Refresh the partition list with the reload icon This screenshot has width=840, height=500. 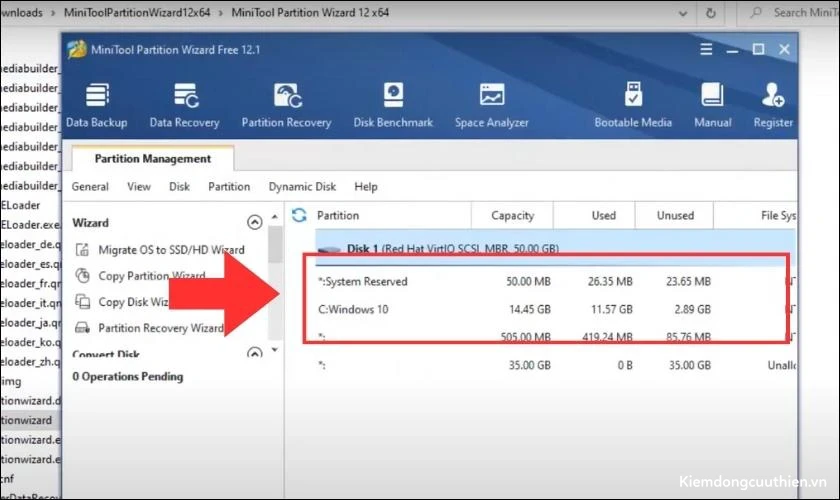click(x=299, y=215)
